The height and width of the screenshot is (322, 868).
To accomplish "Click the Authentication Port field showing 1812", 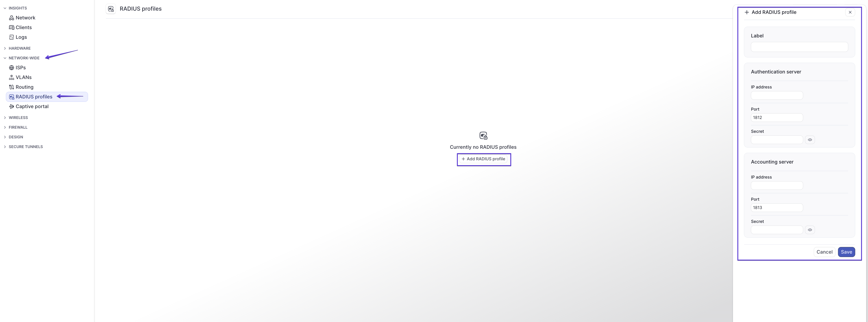I will click(777, 118).
